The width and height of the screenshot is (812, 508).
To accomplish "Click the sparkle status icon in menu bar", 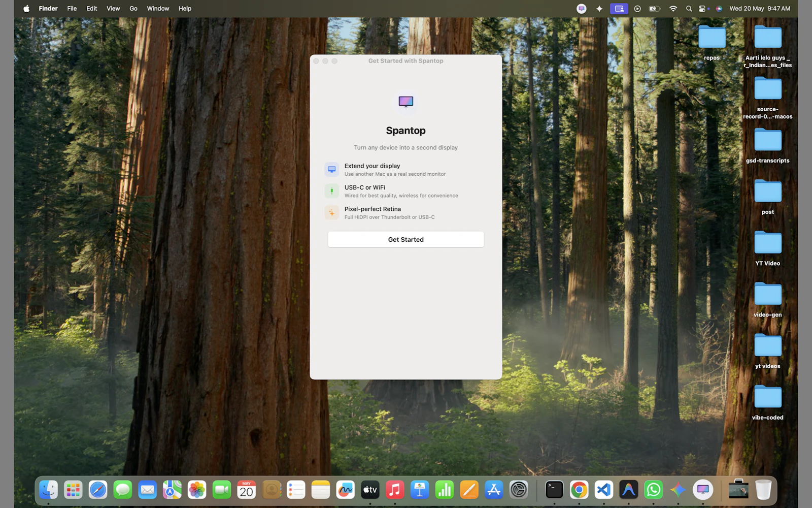I will [x=599, y=8].
